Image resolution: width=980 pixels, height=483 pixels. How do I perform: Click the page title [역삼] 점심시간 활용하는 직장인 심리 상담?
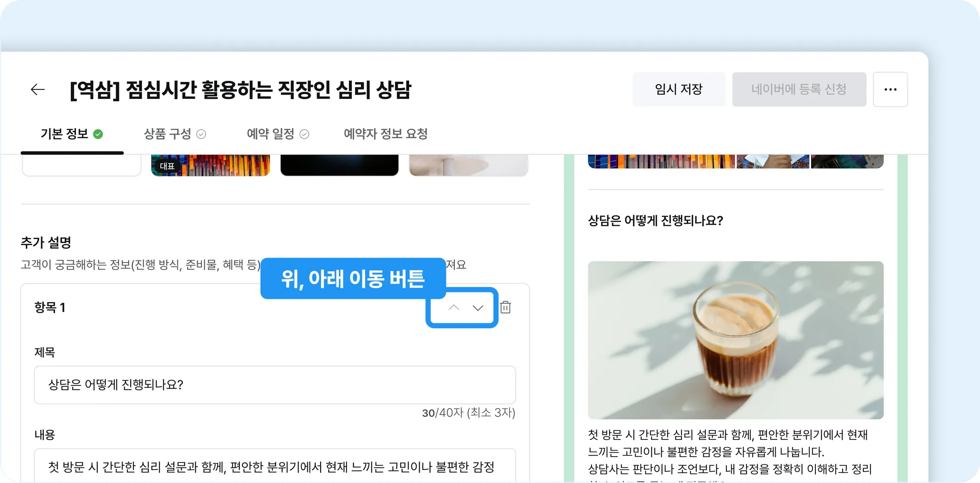pos(240,90)
